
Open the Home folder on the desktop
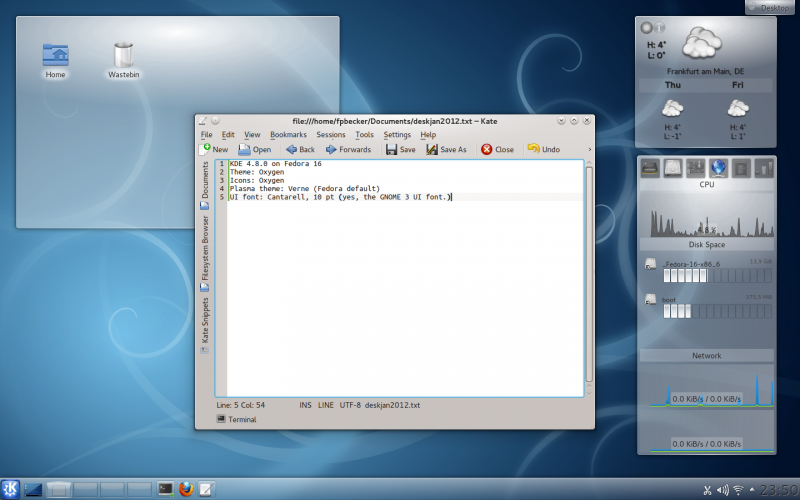pyautogui.click(x=55, y=60)
